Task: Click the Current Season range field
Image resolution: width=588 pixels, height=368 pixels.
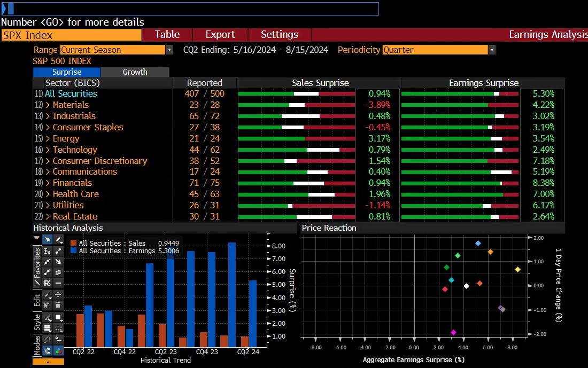Action: [112, 50]
